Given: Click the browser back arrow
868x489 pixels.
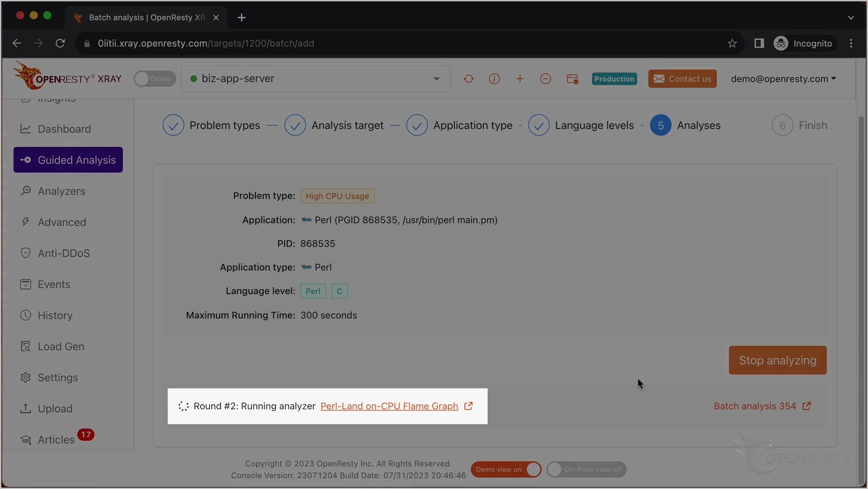Looking at the screenshot, I should point(17,43).
